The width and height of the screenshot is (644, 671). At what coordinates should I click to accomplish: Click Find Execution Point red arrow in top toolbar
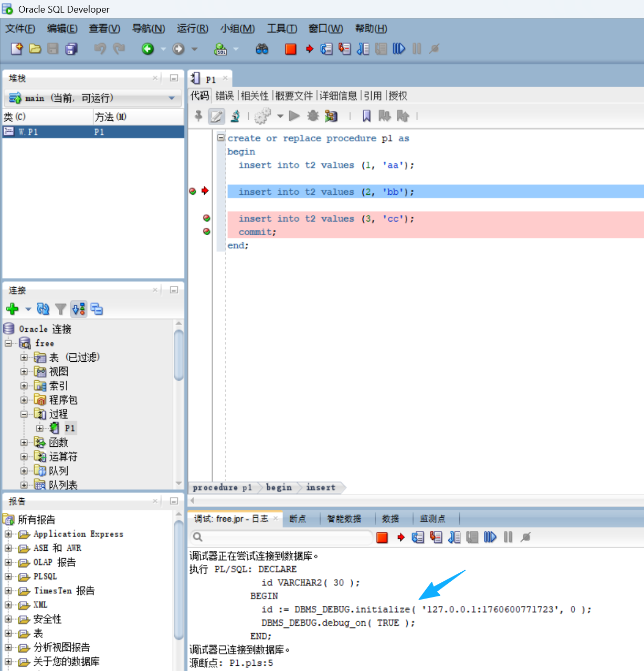[310, 49]
